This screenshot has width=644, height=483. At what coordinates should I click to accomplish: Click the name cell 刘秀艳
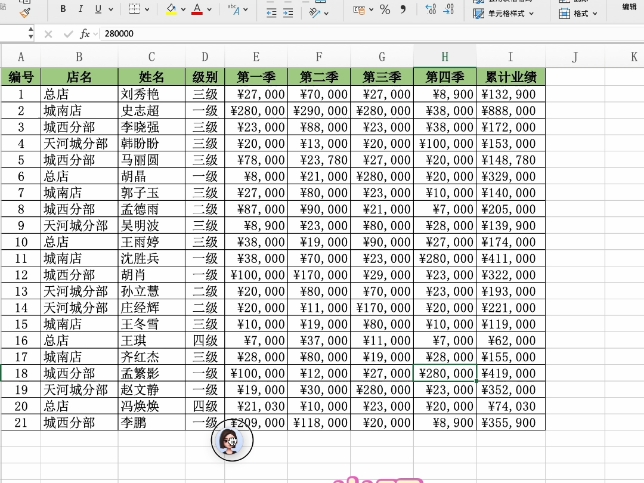point(152,94)
